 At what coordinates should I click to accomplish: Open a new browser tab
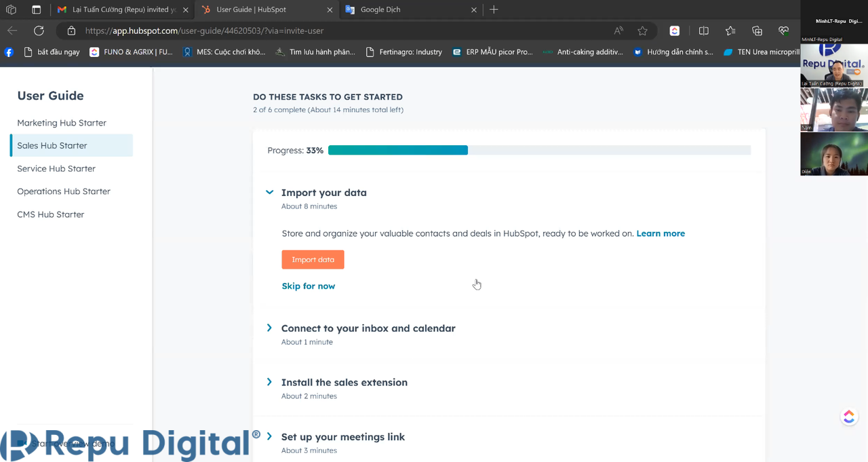pos(494,9)
